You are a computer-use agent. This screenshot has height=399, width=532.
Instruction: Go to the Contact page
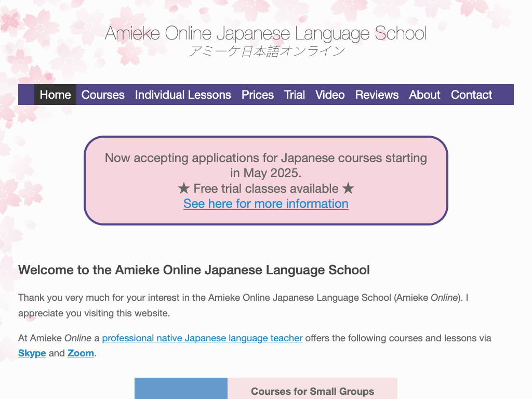[471, 95]
